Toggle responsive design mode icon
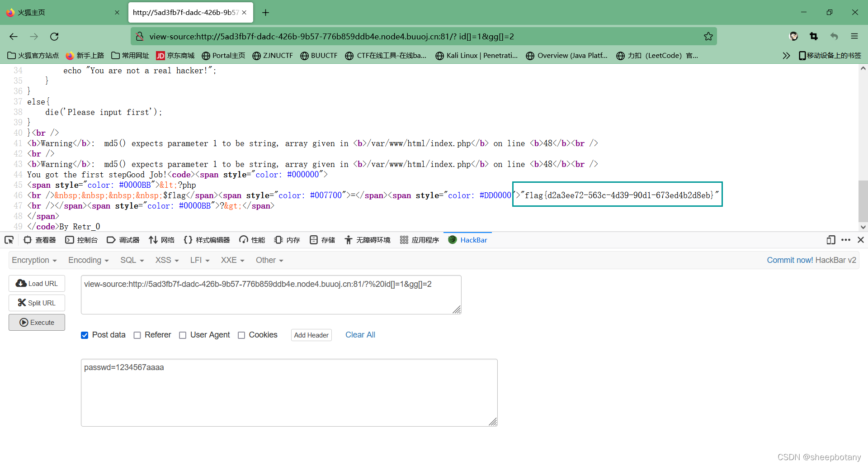Screen dimensions: 868x466 (831, 240)
